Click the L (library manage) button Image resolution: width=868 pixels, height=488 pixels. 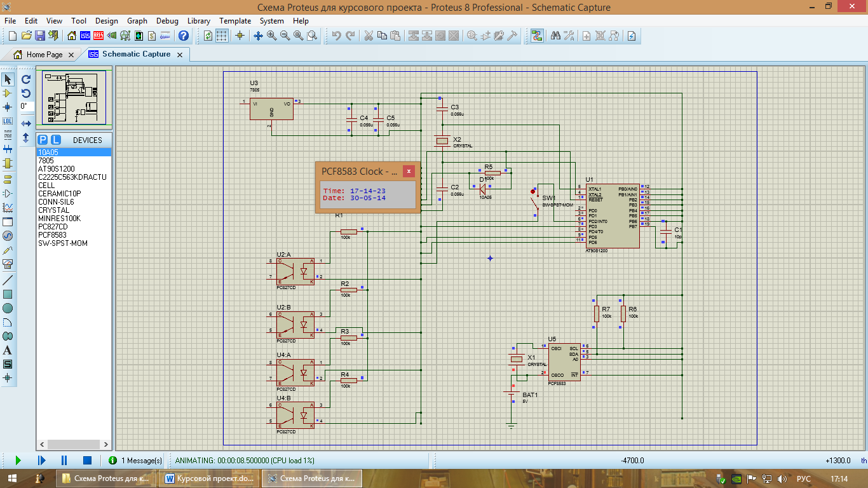pos(55,140)
